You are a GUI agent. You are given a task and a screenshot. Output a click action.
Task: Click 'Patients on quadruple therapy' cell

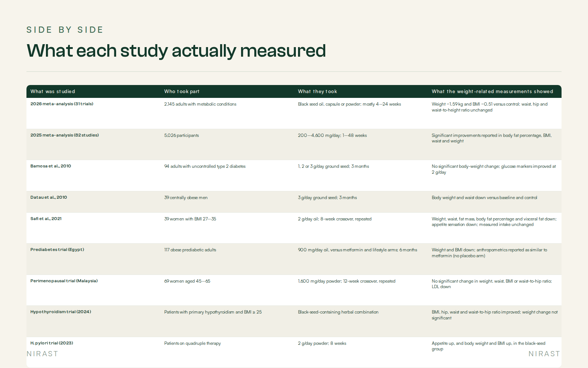pyautogui.click(x=193, y=343)
